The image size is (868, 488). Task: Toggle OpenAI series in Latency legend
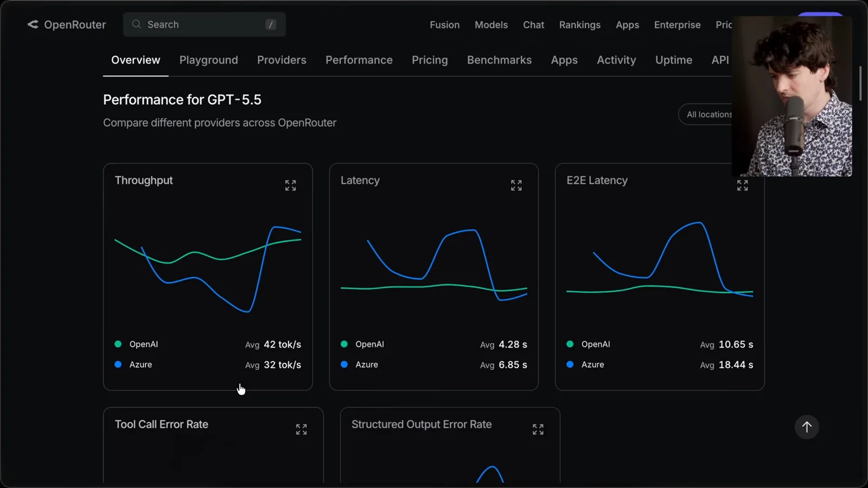[x=362, y=344]
